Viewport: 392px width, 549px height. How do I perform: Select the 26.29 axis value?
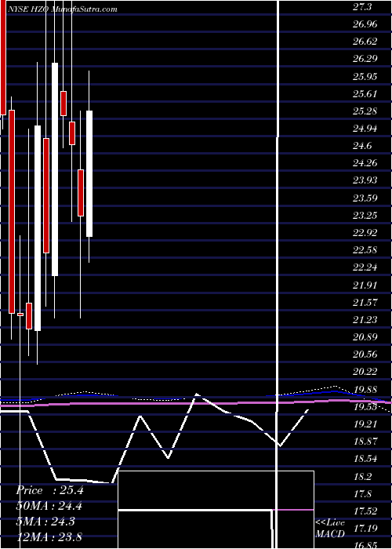tap(365, 59)
